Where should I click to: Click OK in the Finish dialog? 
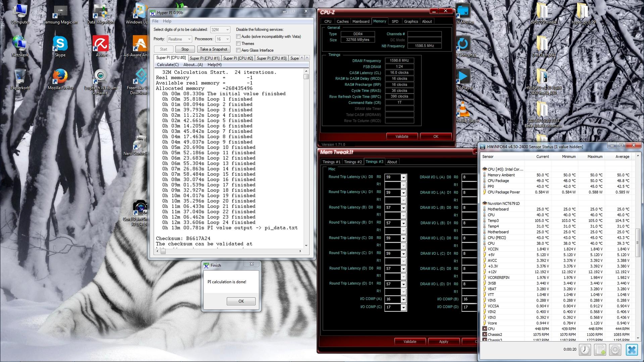point(241,301)
